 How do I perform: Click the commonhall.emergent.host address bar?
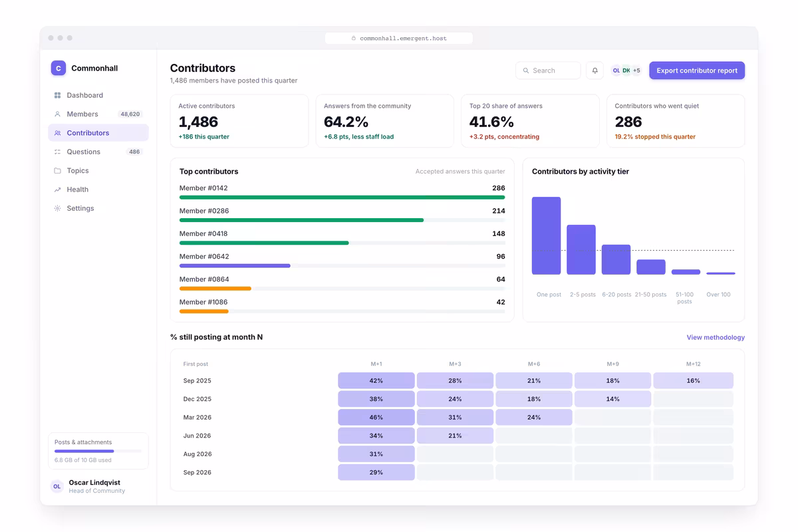(399, 39)
